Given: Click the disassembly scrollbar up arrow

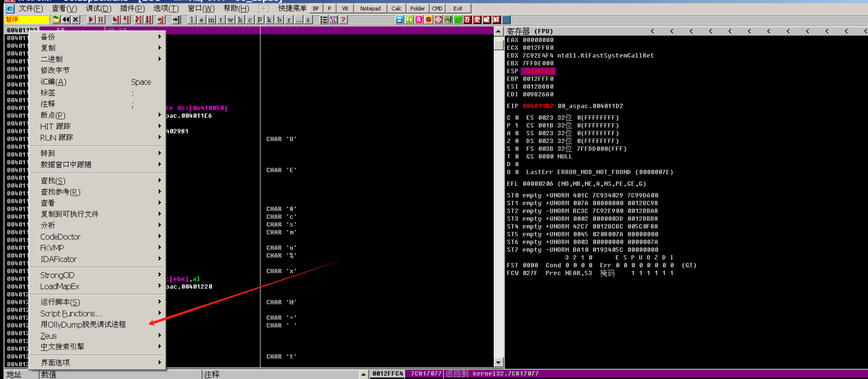Looking at the screenshot, I should click(499, 31).
